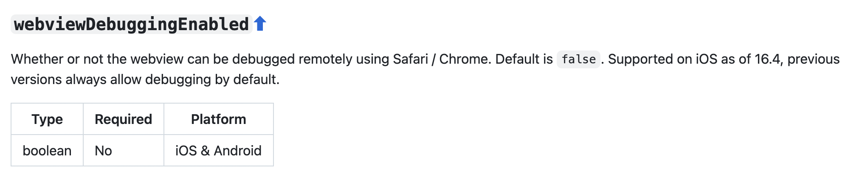Click the line versions always allow debugging
The image size is (868, 180).
pos(111,79)
